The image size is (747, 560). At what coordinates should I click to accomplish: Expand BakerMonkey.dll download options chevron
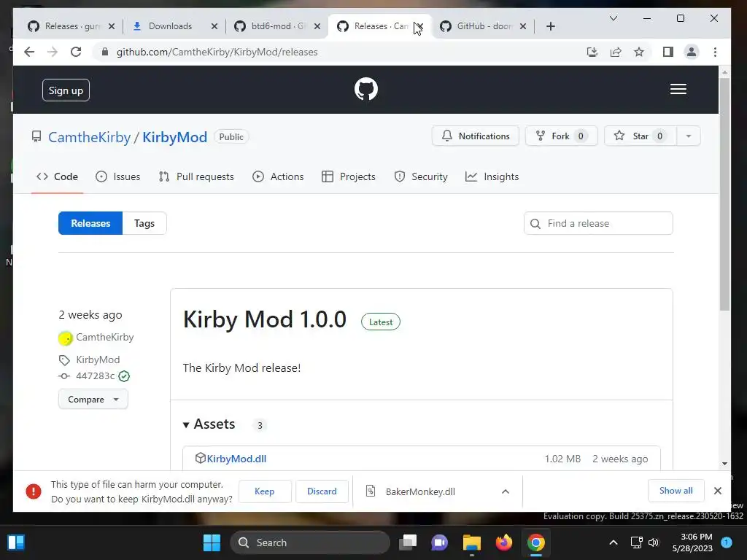point(506,491)
